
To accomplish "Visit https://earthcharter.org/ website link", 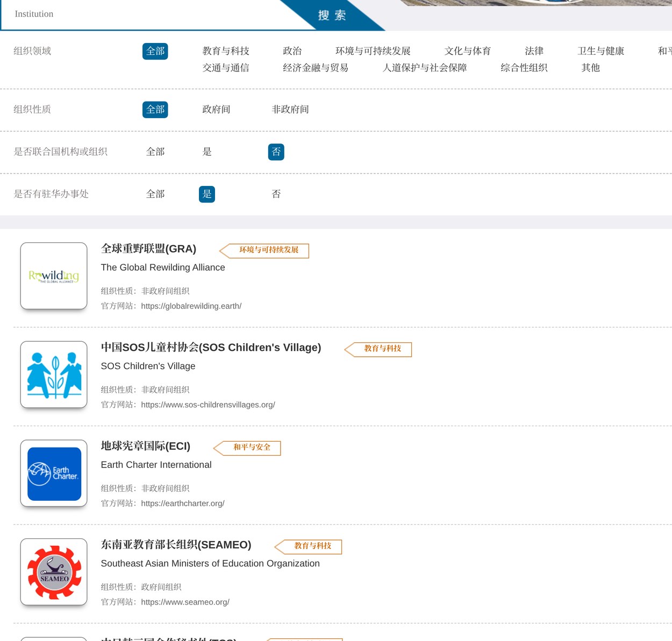I will pyautogui.click(x=183, y=504).
